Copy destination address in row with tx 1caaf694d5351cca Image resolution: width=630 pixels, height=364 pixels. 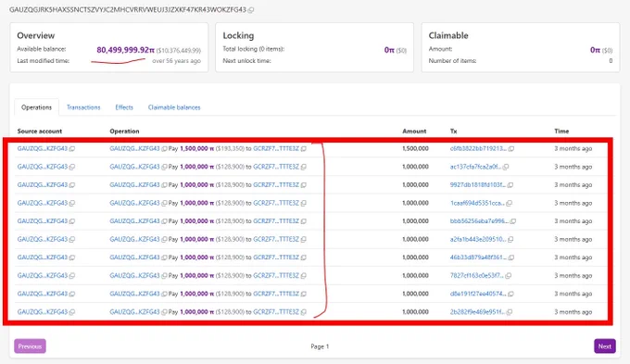tap(303, 203)
